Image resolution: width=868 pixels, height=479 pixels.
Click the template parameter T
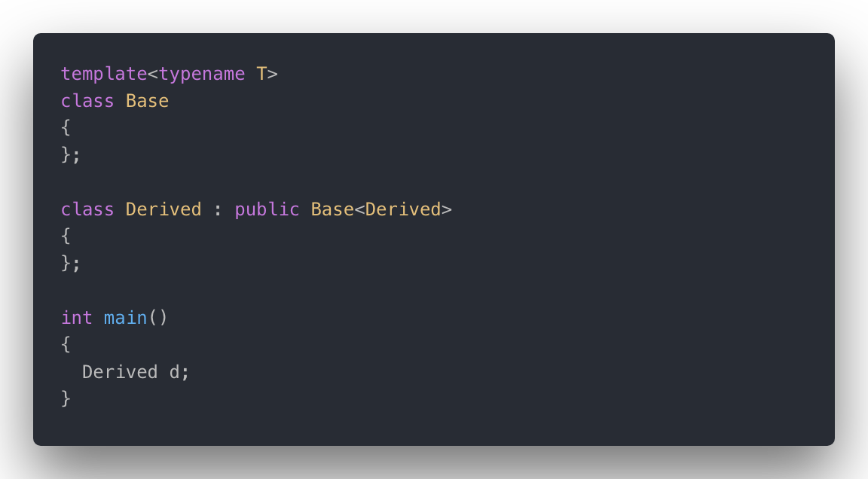[261, 74]
